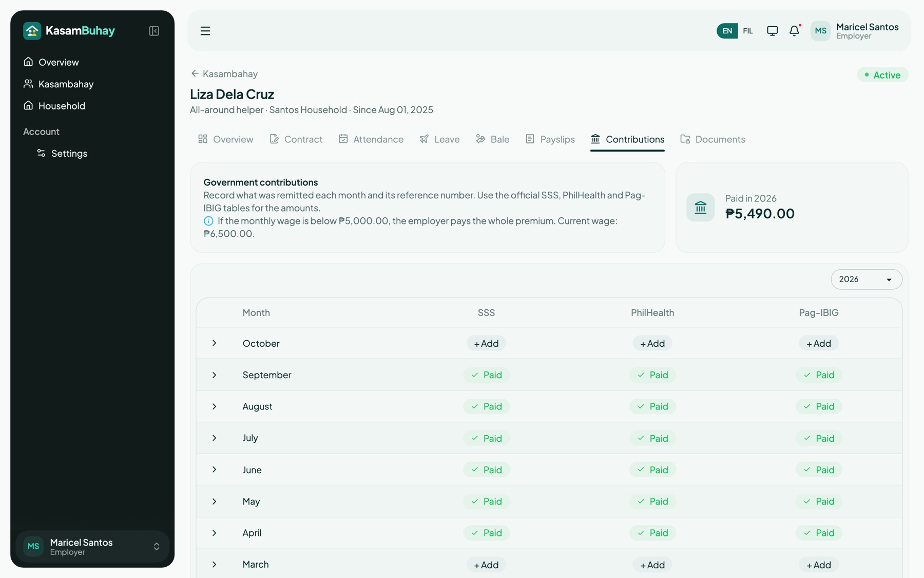Expand the October row

215,343
